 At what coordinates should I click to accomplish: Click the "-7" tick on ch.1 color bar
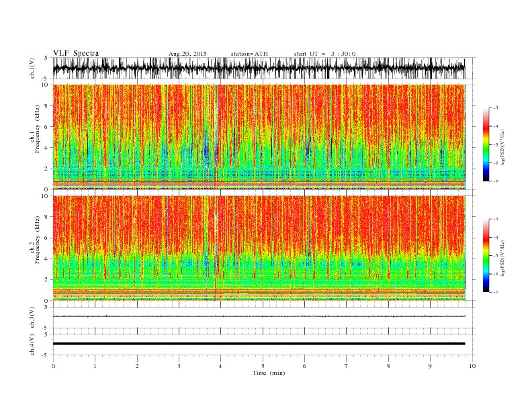pyautogui.click(x=496, y=181)
